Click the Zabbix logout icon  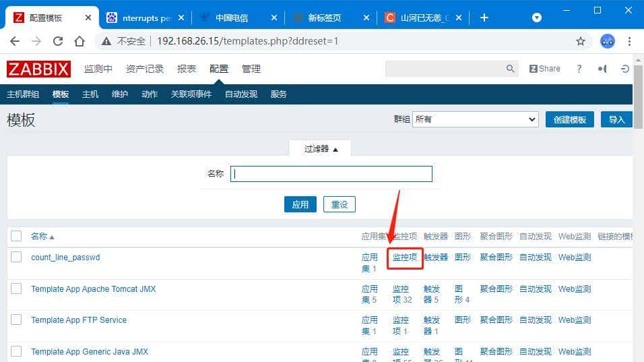624,69
